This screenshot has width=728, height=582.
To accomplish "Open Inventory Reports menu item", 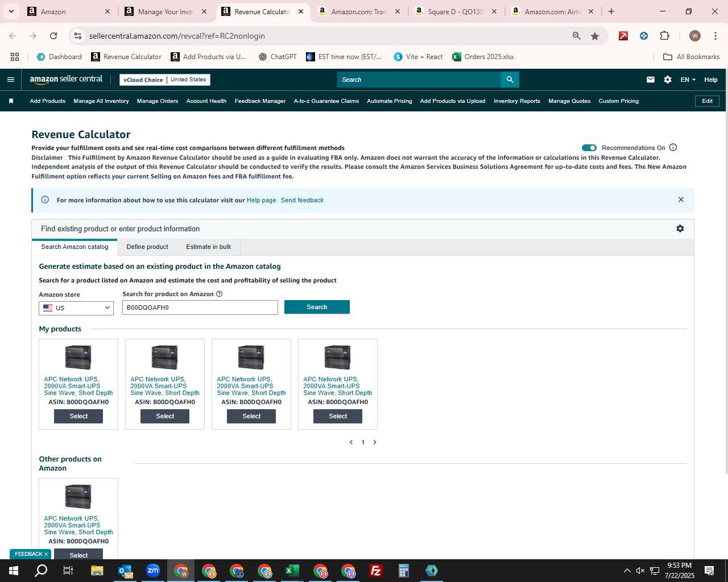I will click(x=517, y=101).
